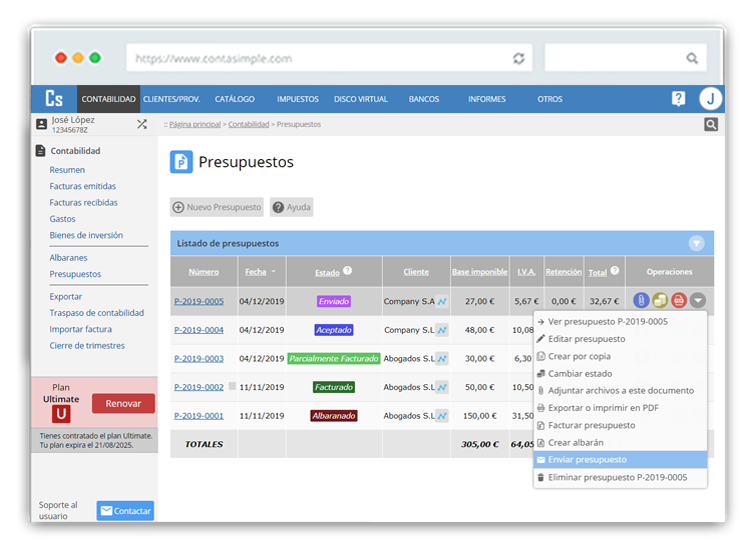Click the Nuevo Presupuesto button
750x552 pixels.
(x=217, y=207)
